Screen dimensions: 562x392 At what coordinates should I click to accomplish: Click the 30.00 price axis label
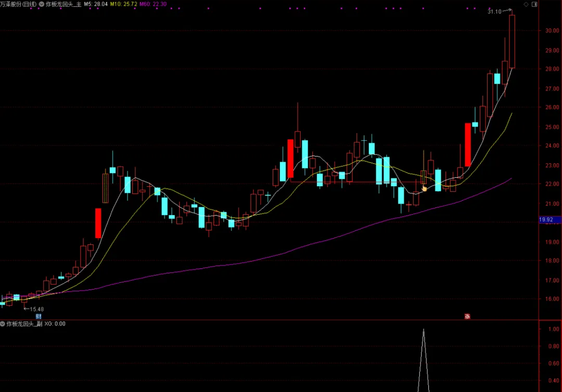click(552, 31)
